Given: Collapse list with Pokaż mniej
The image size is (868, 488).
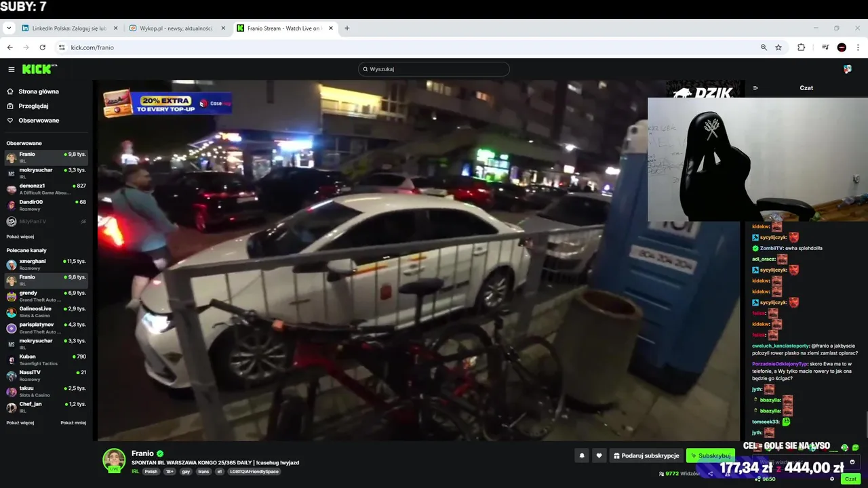Looking at the screenshot, I should coord(73,423).
